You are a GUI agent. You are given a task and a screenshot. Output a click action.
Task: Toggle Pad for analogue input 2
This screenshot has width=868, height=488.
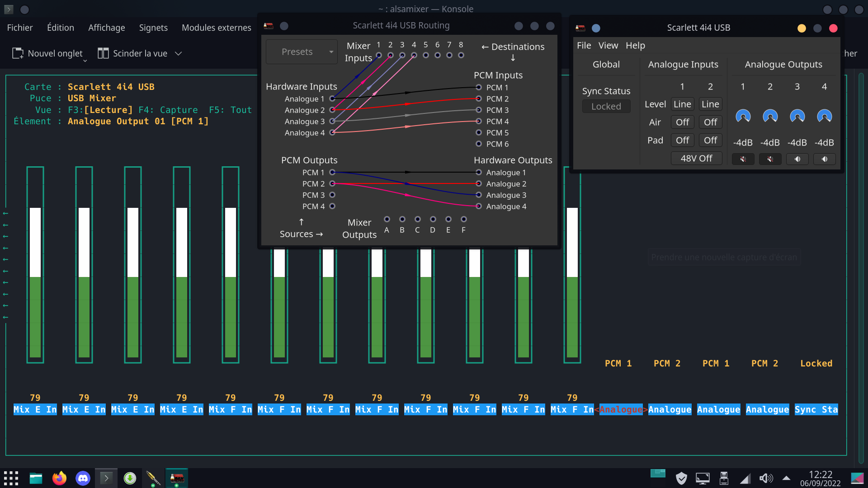(x=710, y=140)
